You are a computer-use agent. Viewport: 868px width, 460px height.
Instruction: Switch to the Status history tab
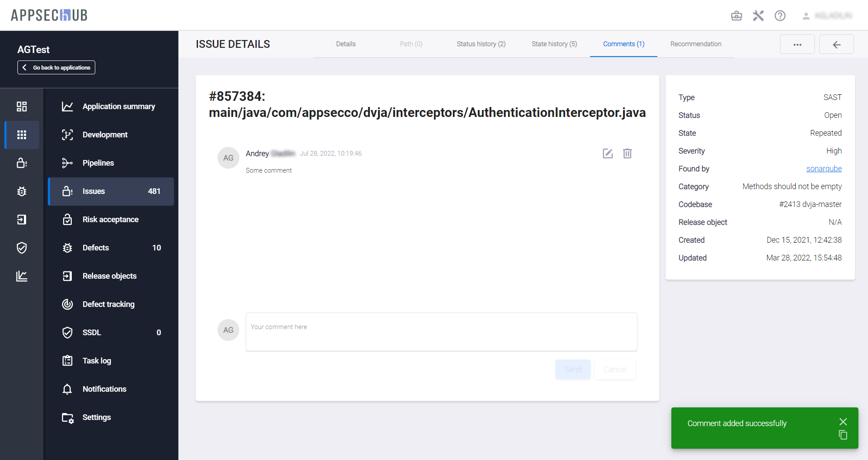(481, 44)
